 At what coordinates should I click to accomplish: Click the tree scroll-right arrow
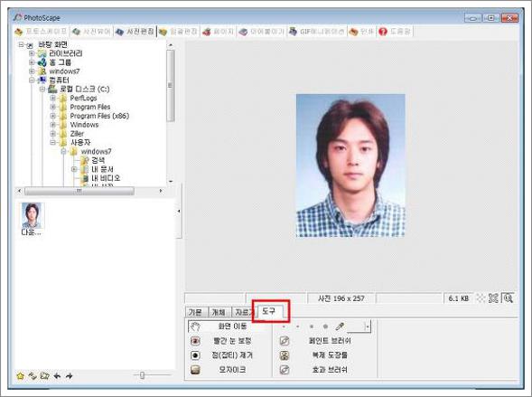[161, 191]
